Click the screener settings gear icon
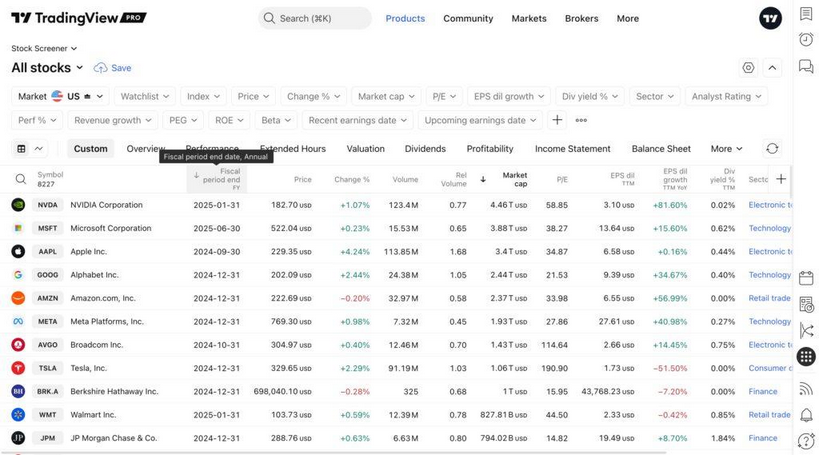Screen dimensions: 819x455 [x=748, y=68]
